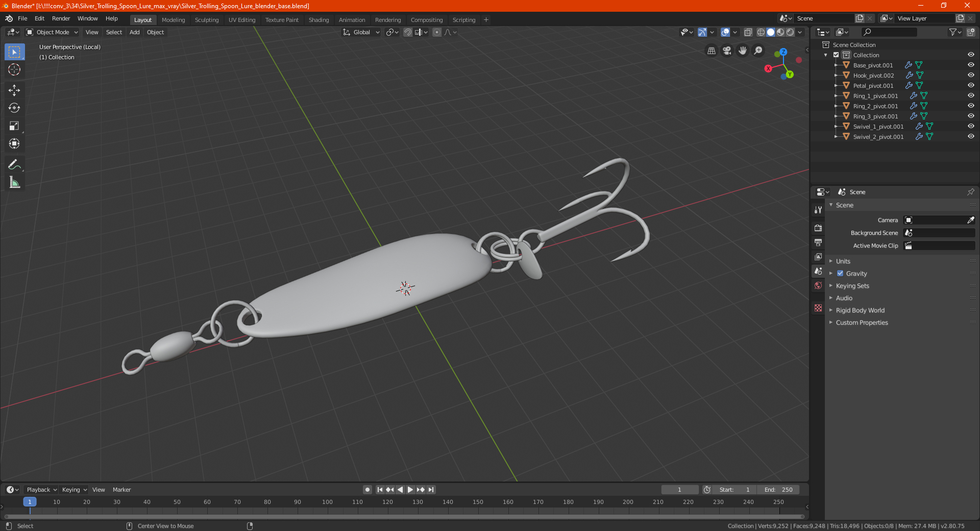The height and width of the screenshot is (531, 980).
Task: Jump to timeline end frame
Action: click(x=431, y=490)
